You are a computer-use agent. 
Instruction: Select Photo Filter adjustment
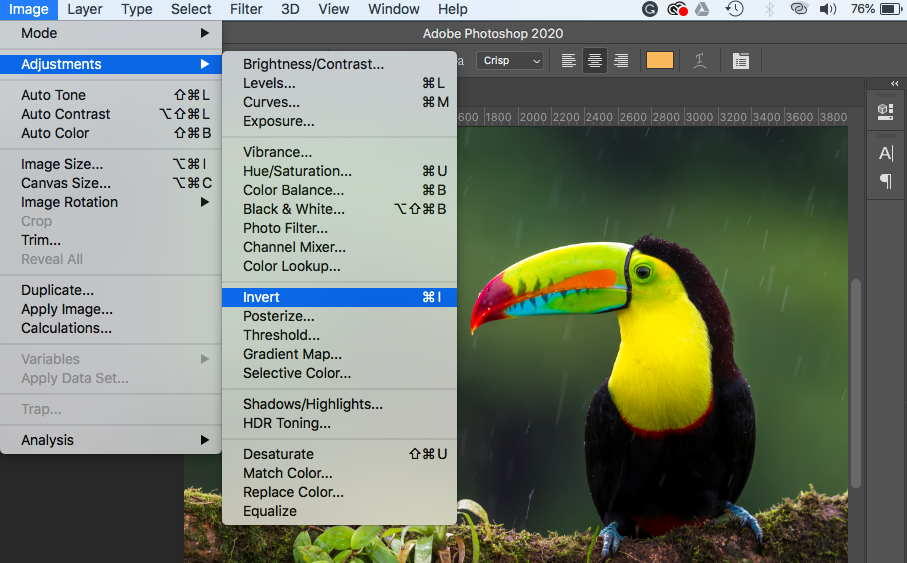[x=340, y=228]
